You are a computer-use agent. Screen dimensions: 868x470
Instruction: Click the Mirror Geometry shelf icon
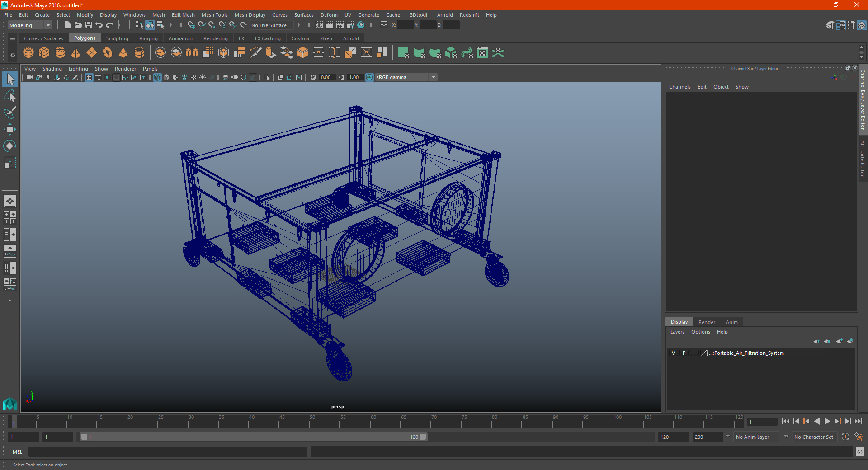[x=192, y=53]
